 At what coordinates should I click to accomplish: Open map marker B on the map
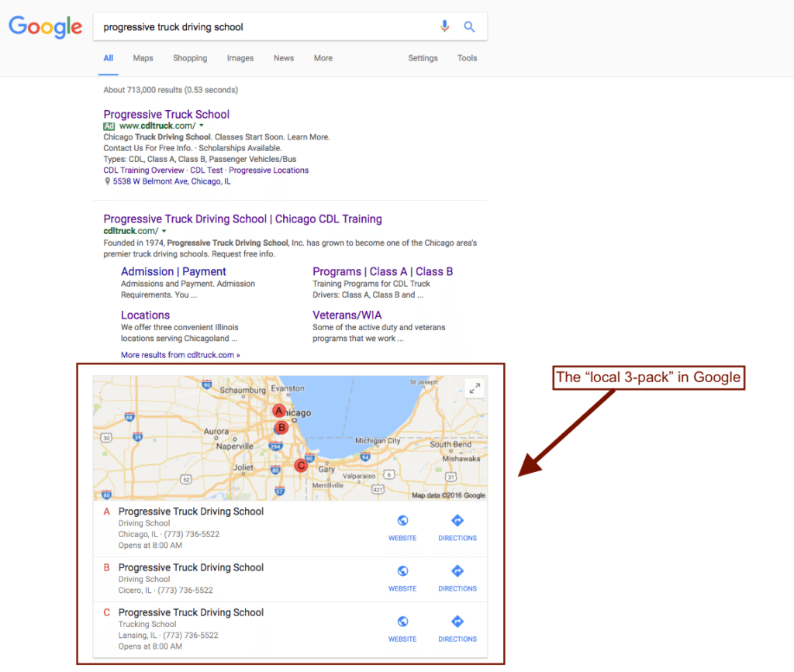click(x=281, y=428)
